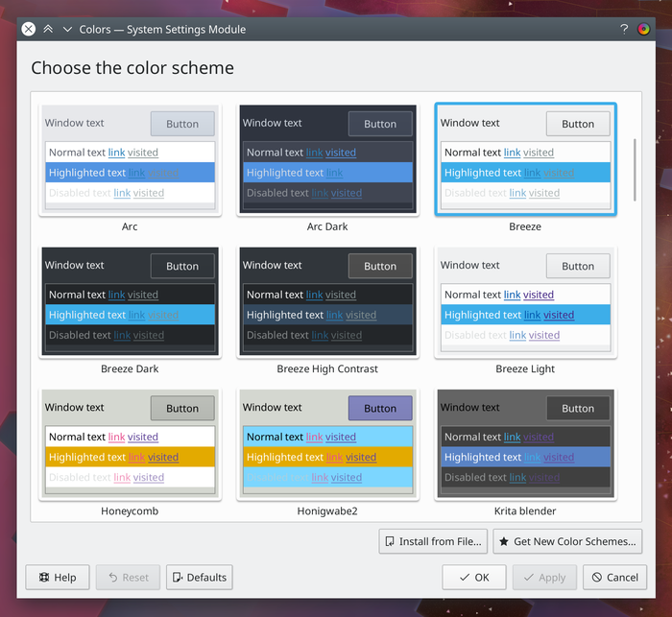Select the Breeze color scheme thumbnail

tap(525, 160)
